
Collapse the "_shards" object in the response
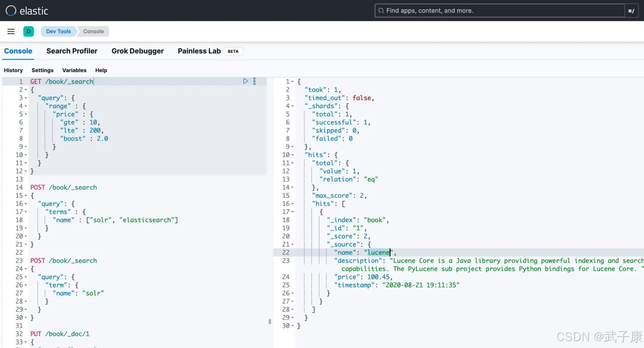pos(293,106)
